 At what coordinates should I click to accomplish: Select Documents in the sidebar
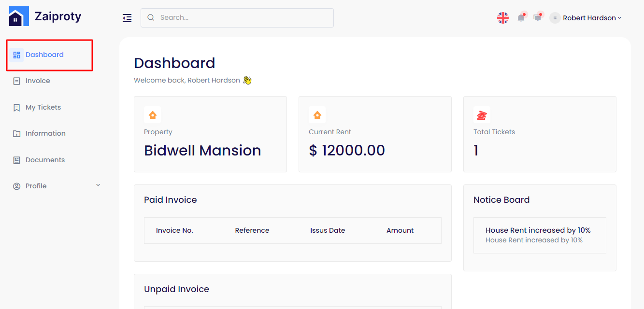[45, 160]
